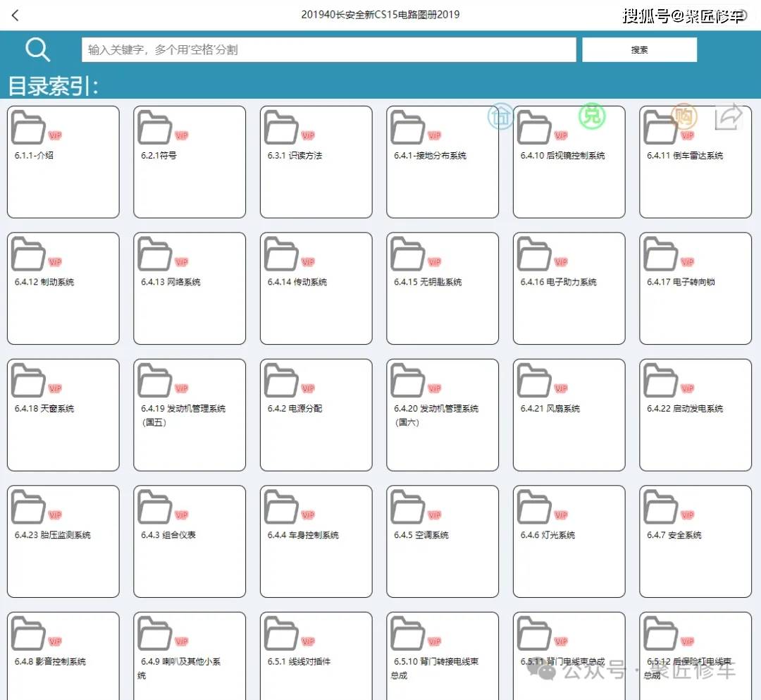Open 6.4.12 制动系统 folder
761x700 pixels.
tap(63, 288)
